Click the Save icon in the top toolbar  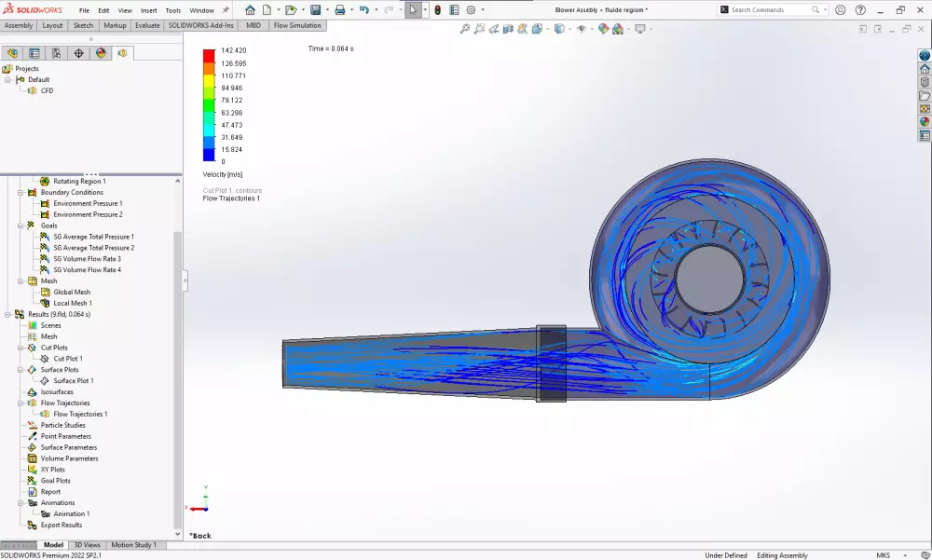click(x=317, y=9)
